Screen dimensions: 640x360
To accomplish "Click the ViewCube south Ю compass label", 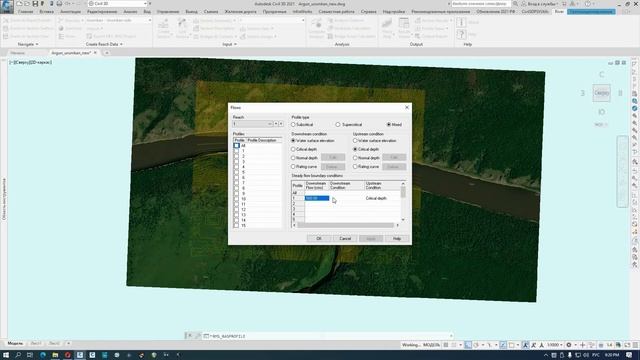I will tap(601, 112).
